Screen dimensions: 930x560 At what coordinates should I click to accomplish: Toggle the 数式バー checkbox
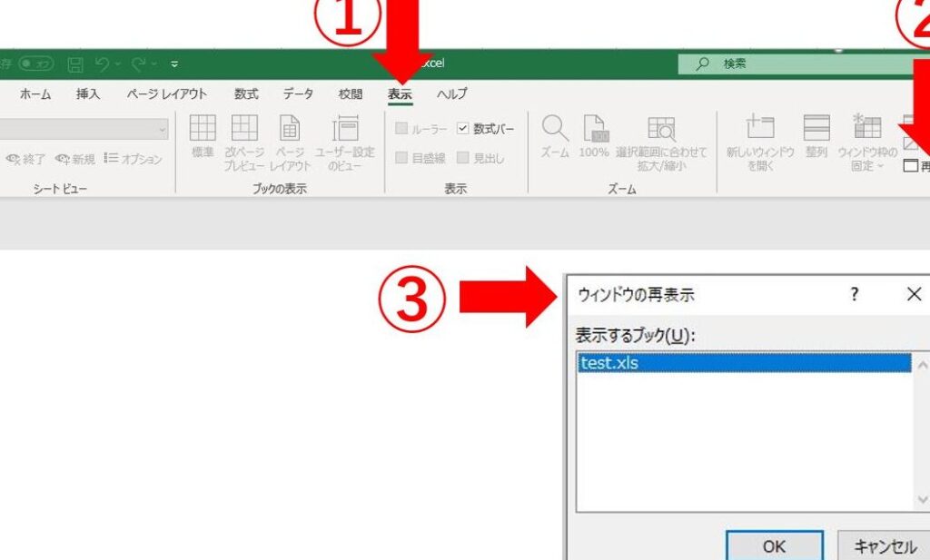(x=463, y=129)
